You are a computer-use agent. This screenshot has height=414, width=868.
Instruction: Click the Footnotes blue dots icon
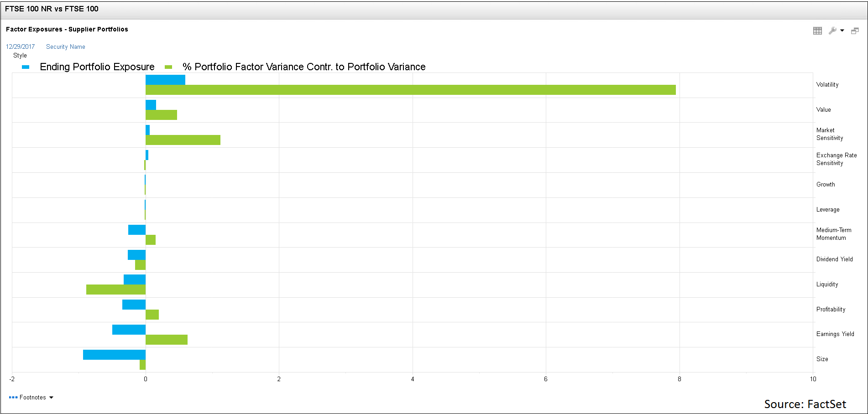13,397
